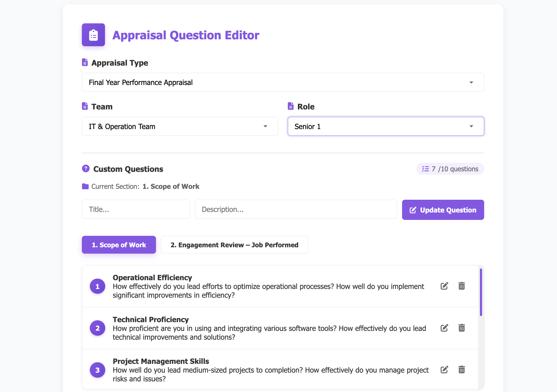Click the questions list scrollbar thumb
The image size is (557, 392).
[x=481, y=292]
